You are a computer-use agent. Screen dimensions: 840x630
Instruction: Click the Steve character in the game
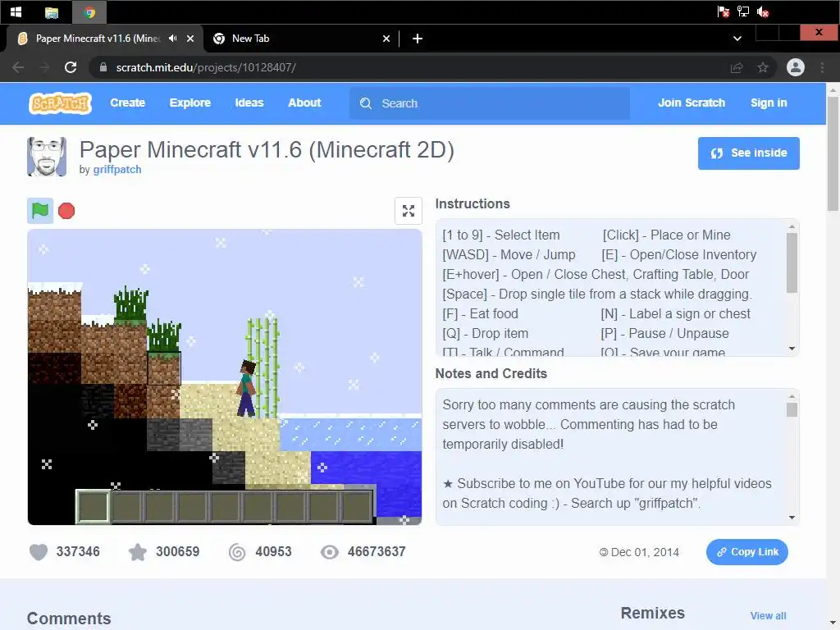(246, 388)
